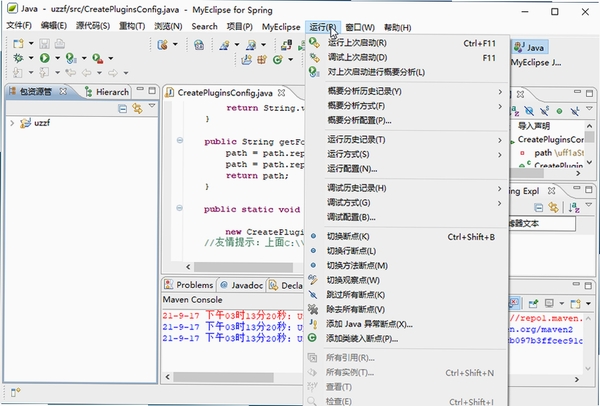Open the New wizard dropdown arrow
The width and height of the screenshot is (600, 406).
(x=31, y=44)
